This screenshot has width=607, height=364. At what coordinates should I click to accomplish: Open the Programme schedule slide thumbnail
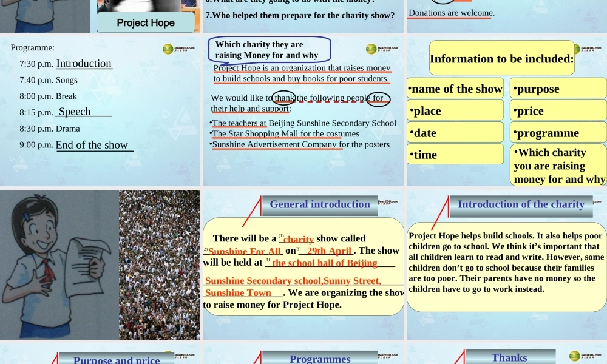point(100,112)
